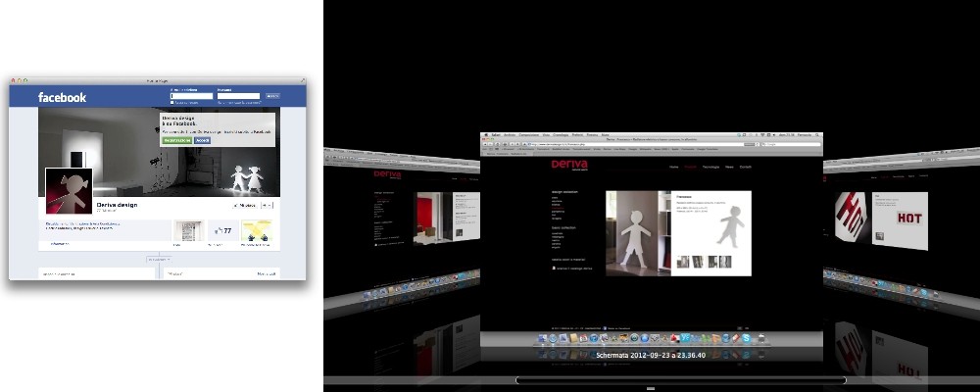The height and width of the screenshot is (392, 980).
Task: Click the basic collection heading
Action: pyautogui.click(x=563, y=227)
